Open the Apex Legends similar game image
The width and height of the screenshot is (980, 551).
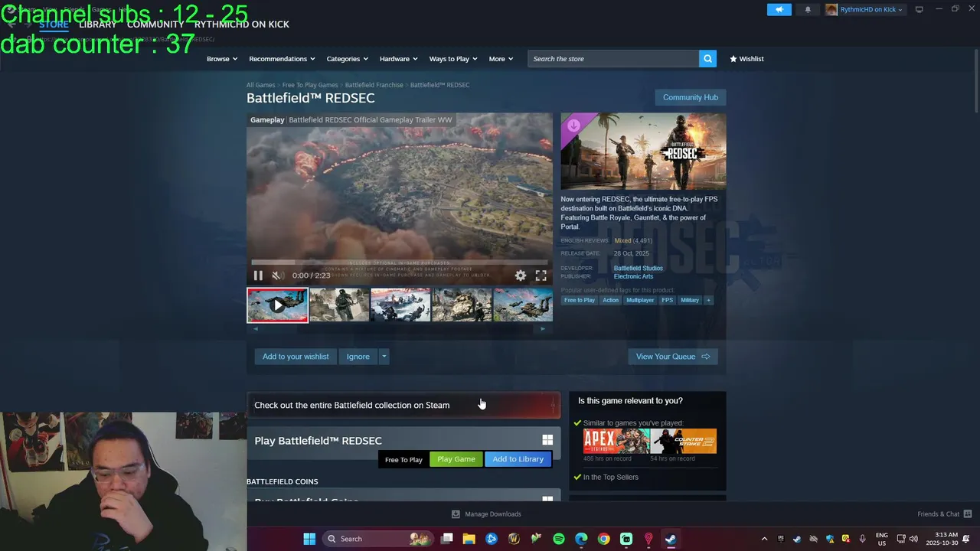(x=616, y=442)
